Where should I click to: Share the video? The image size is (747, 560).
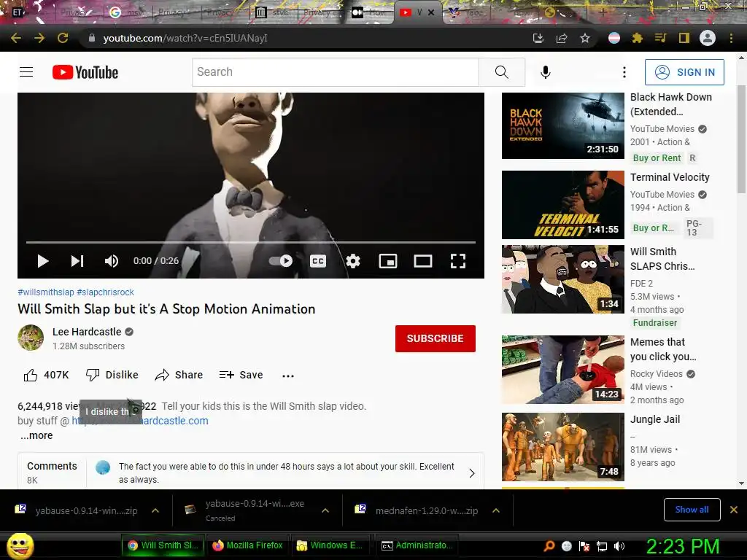point(179,375)
